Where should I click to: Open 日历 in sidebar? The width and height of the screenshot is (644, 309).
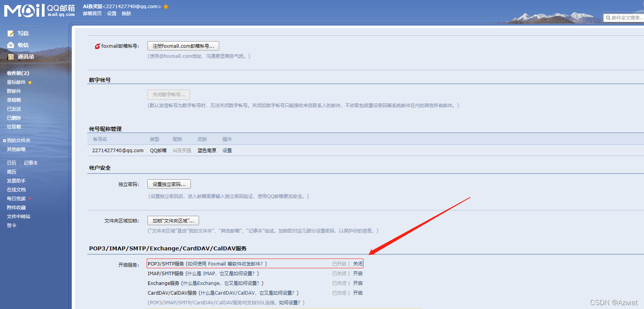point(12,163)
